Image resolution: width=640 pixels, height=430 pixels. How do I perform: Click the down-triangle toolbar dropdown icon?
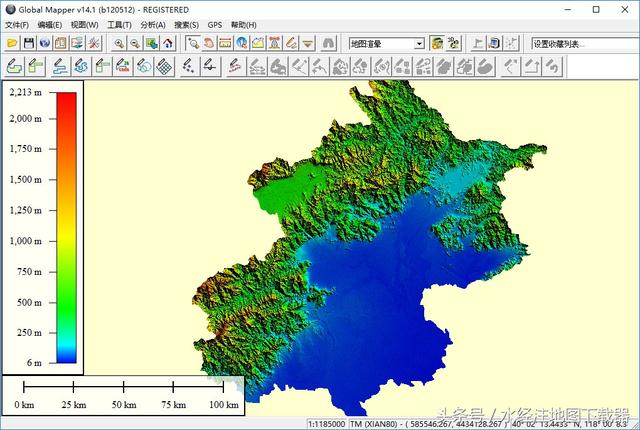point(307,43)
